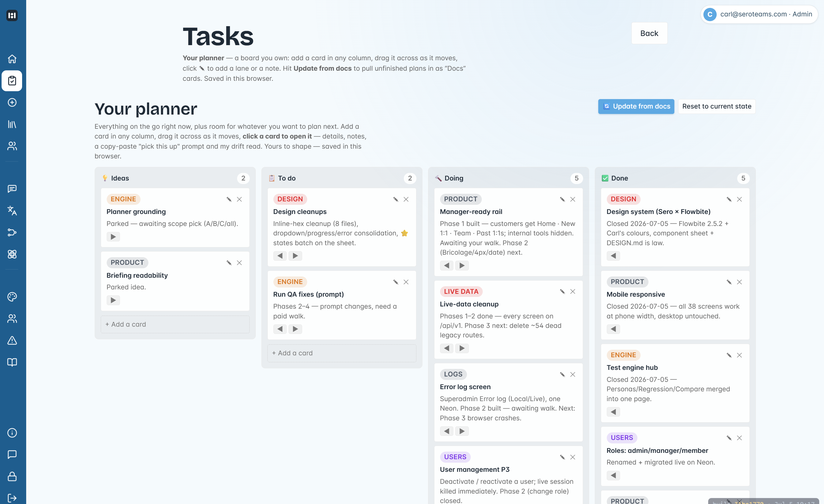Delete the Mobile responsive card
This screenshot has height=504, width=824.
click(x=739, y=282)
